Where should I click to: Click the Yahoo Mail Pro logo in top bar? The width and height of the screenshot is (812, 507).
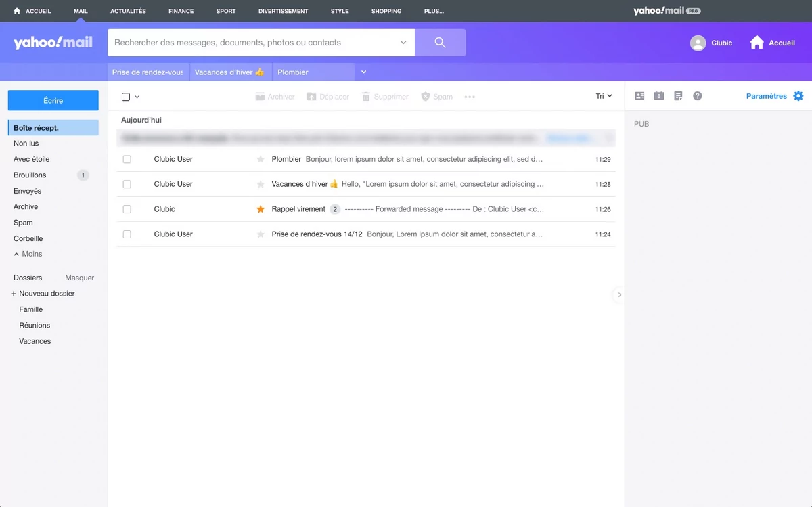pyautogui.click(x=667, y=11)
